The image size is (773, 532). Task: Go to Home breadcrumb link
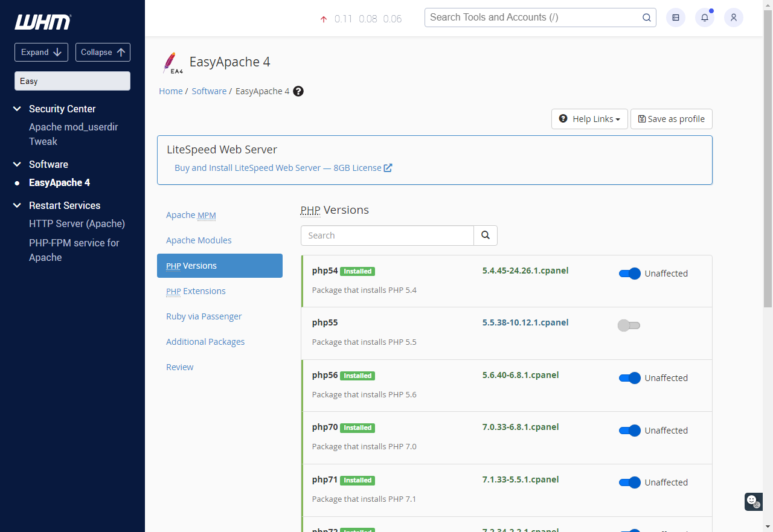[x=171, y=91]
